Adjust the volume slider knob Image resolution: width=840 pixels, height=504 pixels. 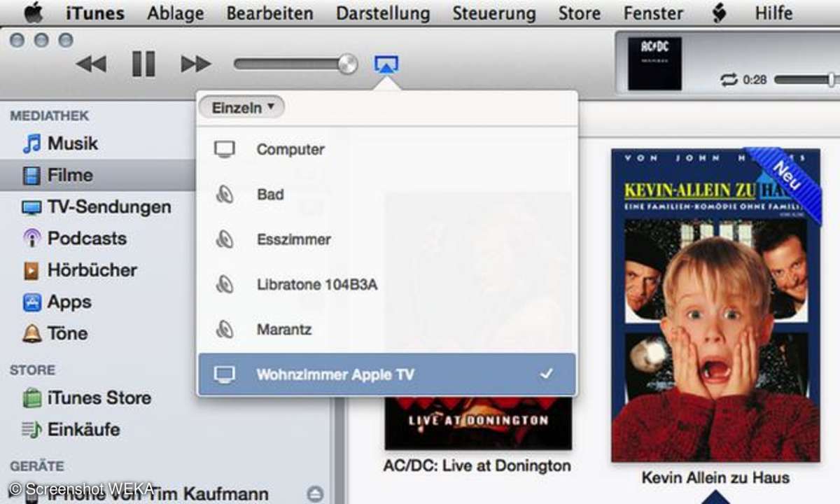pyautogui.click(x=347, y=64)
